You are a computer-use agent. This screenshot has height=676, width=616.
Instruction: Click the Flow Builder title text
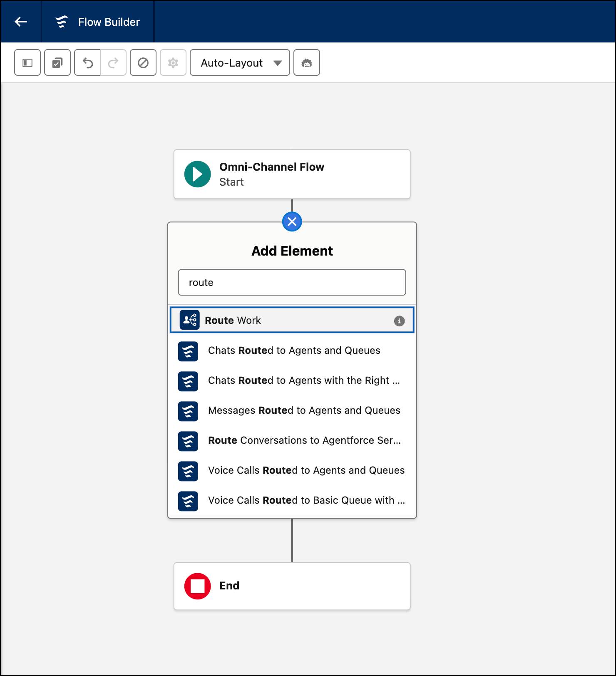point(109,22)
